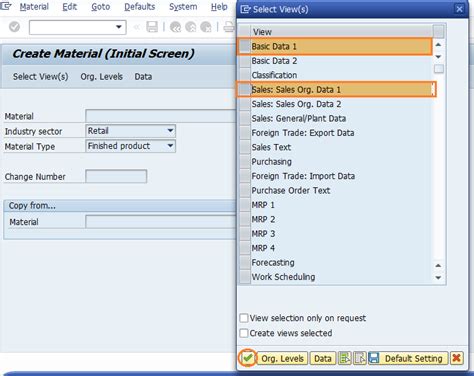Open the Help menu
The height and width of the screenshot is (376, 474).
[x=219, y=7]
